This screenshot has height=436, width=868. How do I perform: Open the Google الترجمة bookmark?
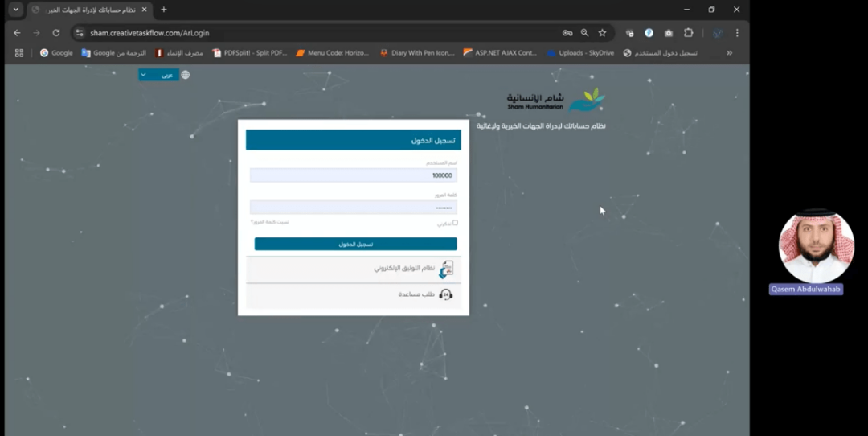pyautogui.click(x=114, y=53)
